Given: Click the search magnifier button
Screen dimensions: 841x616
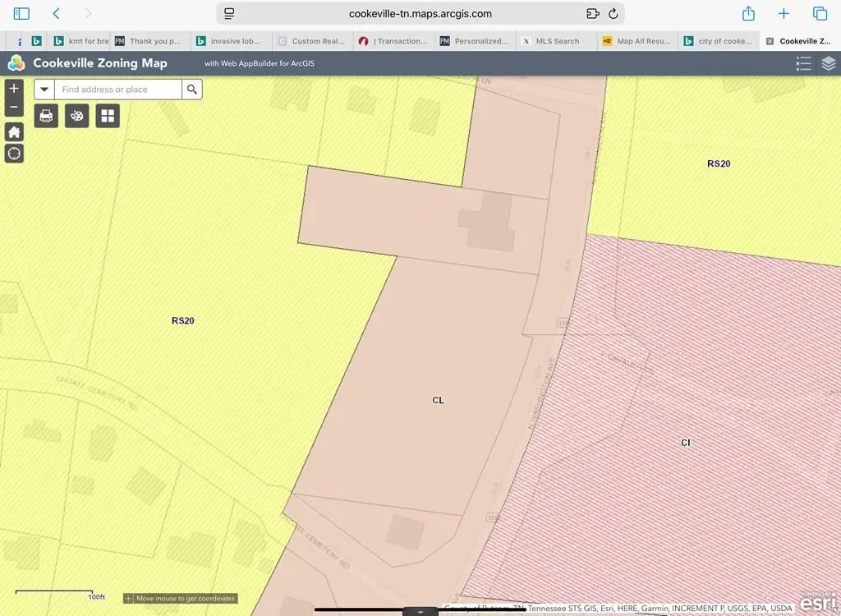Looking at the screenshot, I should 192,90.
